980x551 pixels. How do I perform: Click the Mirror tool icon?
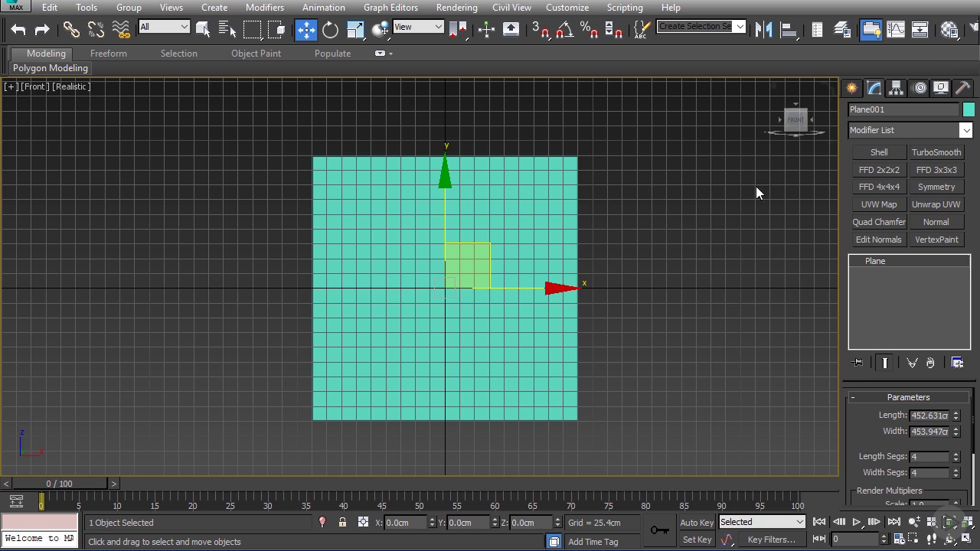764,30
